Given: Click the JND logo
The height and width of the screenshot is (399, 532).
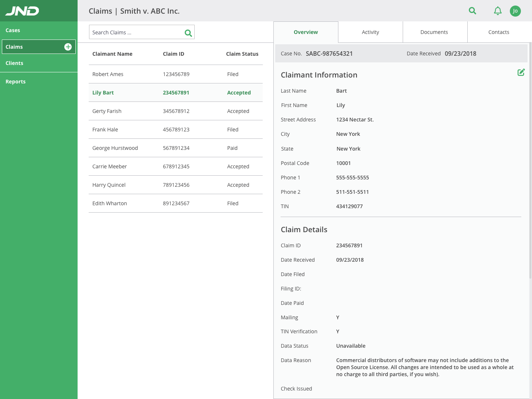Looking at the screenshot, I should pos(22,11).
